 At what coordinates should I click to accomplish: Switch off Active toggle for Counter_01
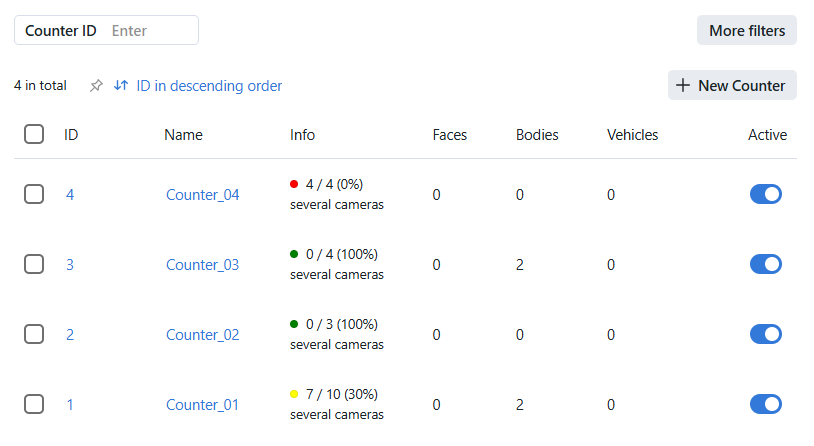click(x=765, y=404)
